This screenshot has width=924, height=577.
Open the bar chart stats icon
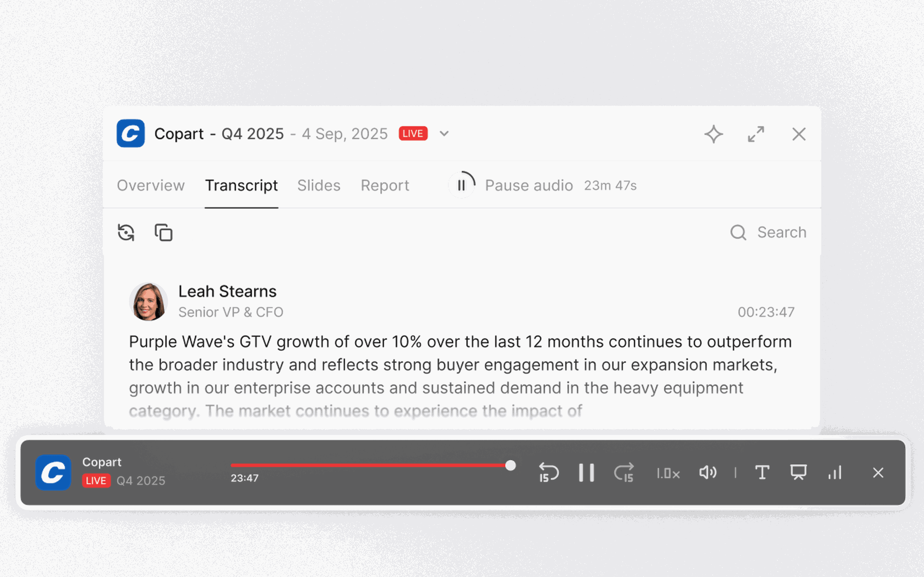[835, 472]
